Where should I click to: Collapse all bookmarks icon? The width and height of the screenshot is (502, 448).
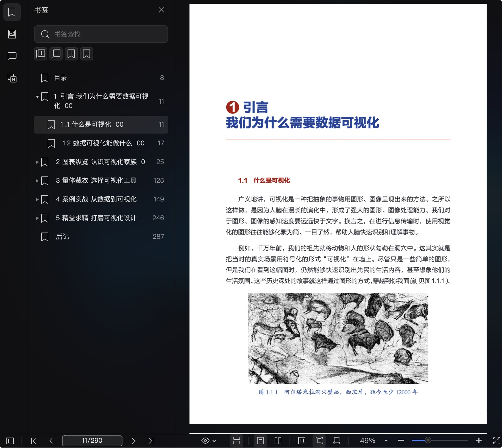56,54
